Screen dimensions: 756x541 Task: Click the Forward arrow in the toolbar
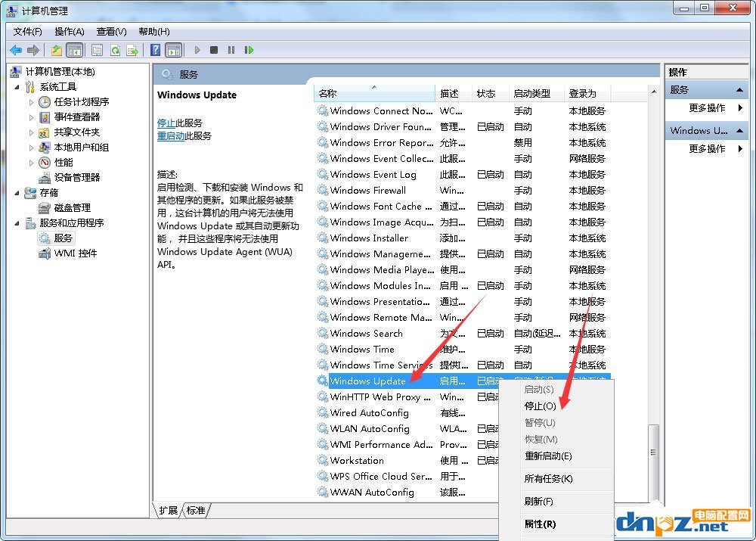[33, 50]
